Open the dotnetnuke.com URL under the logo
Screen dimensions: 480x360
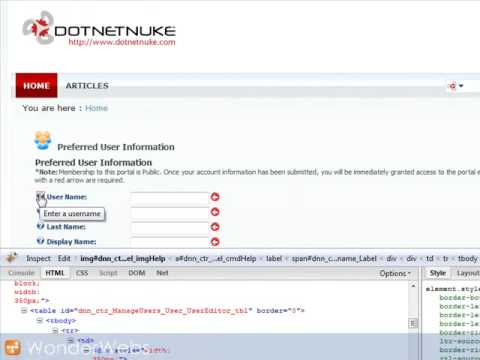(x=122, y=42)
